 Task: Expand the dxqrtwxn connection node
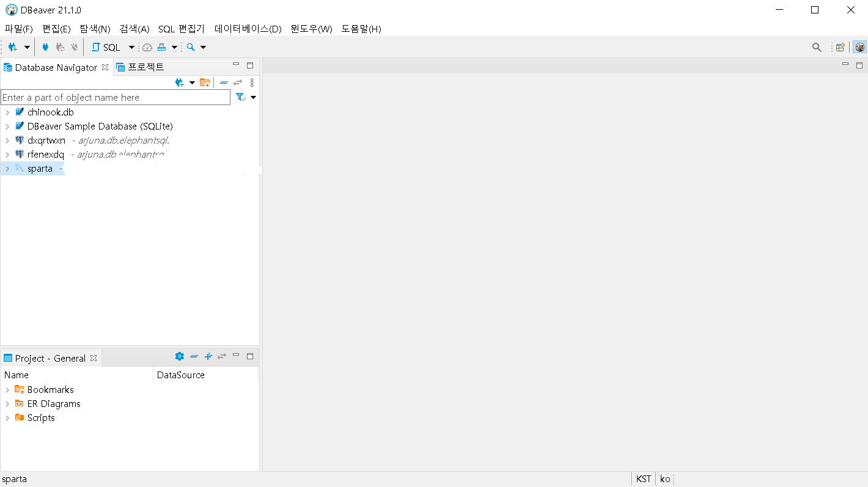[x=7, y=141]
